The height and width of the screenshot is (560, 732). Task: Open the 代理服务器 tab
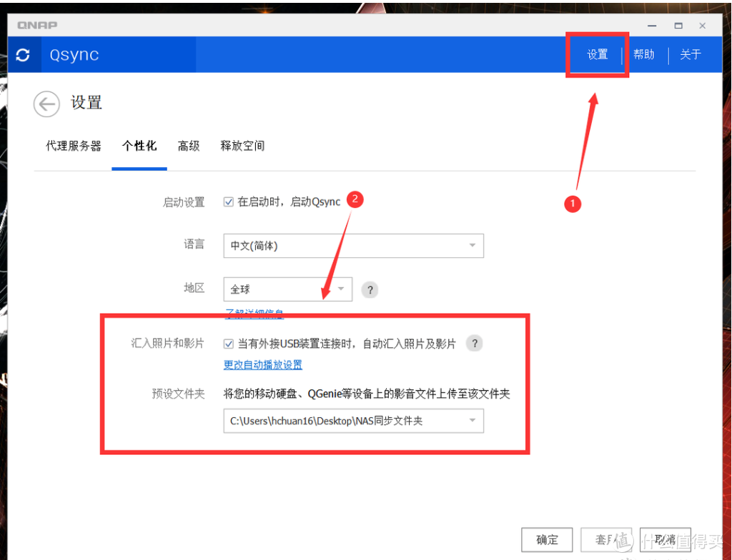tap(73, 146)
